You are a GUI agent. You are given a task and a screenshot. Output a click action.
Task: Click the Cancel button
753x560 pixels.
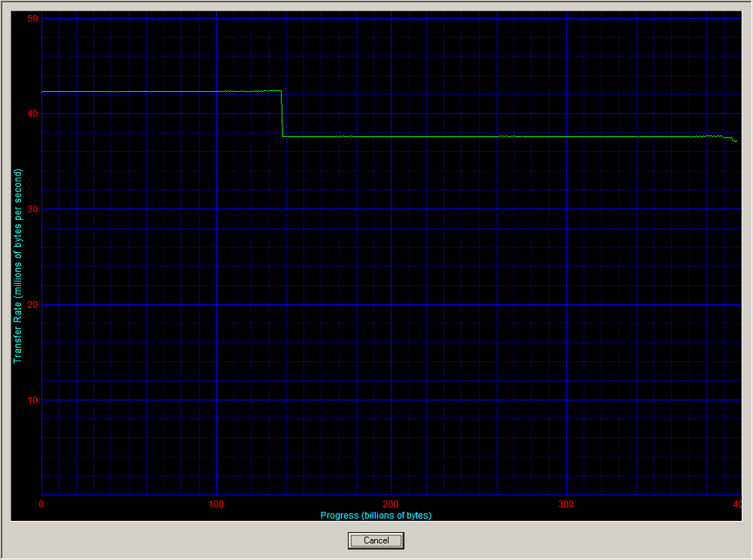coord(376,540)
